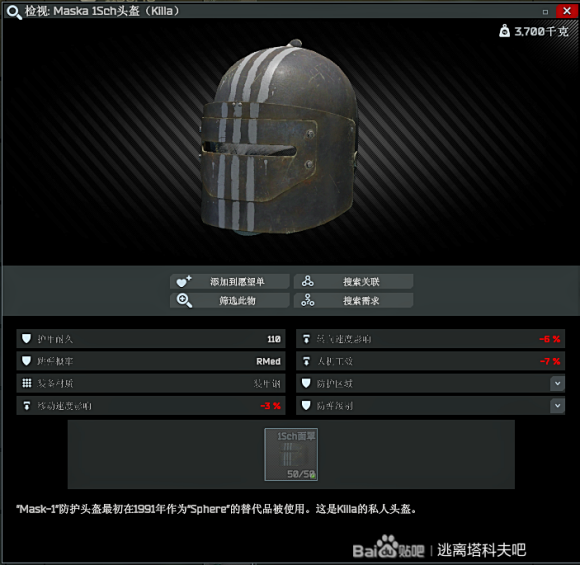Expand the 防护区域 protection zones dropdown
This screenshot has height=565, width=580.
click(557, 383)
